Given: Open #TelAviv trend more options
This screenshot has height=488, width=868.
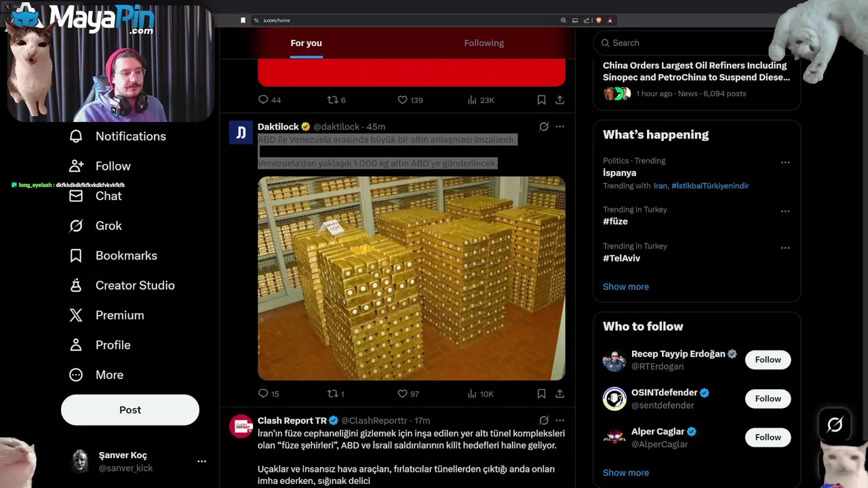Looking at the screenshot, I should click(x=785, y=248).
